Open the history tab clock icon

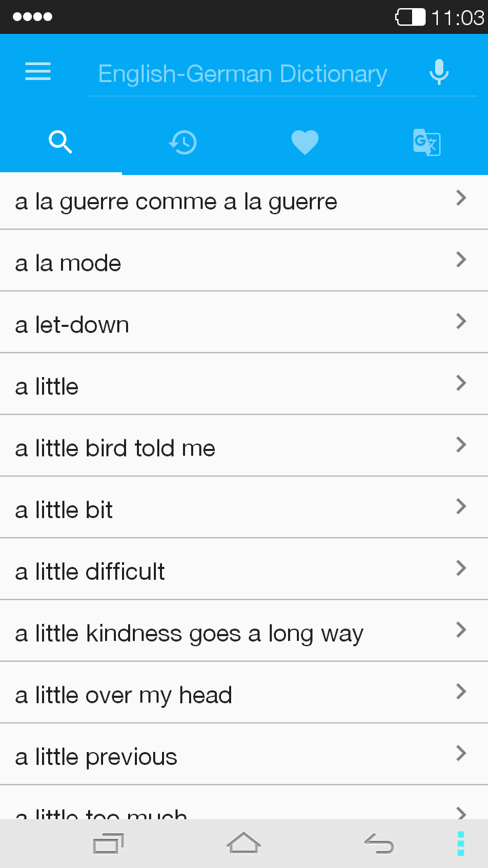pos(183,142)
